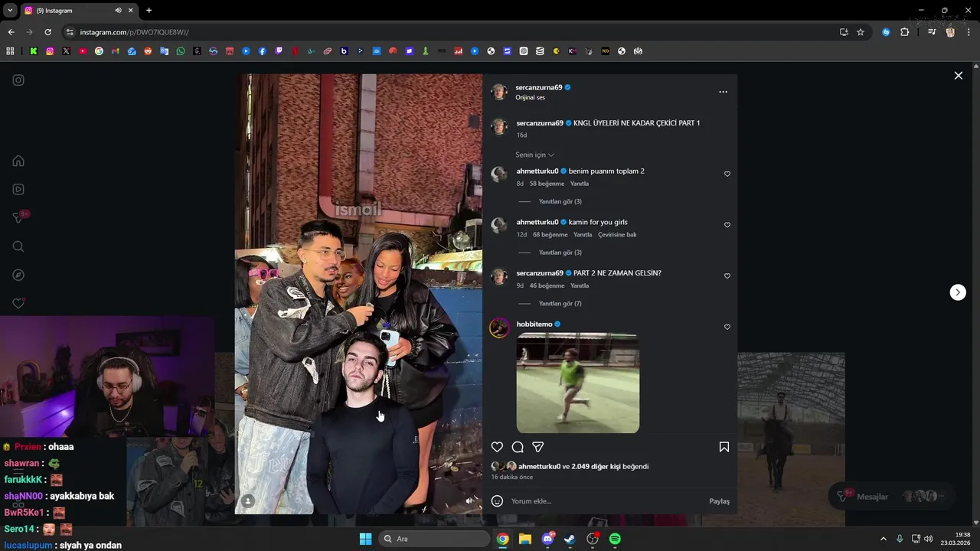
Task: Click Yanıtla under 'kamin for you girls'
Action: click(x=583, y=235)
